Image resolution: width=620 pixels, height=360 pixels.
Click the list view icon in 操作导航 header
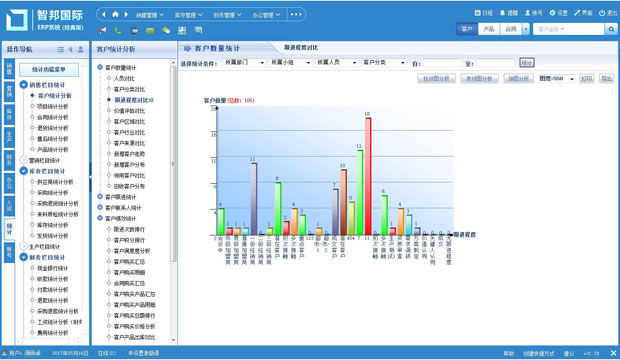click(x=60, y=49)
